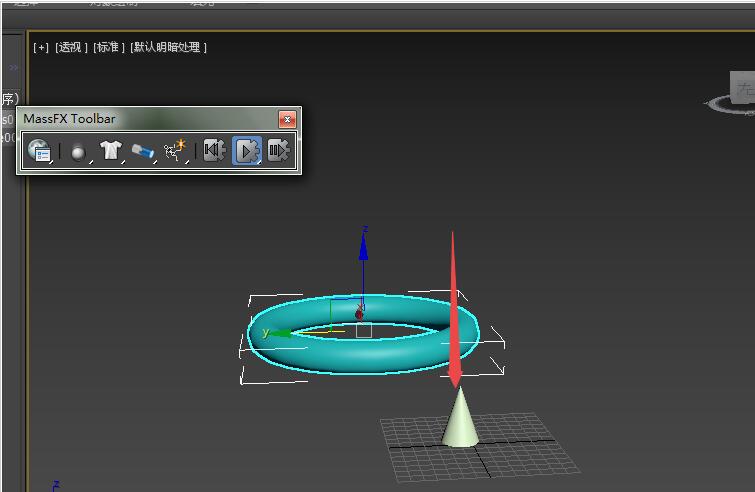Viewport: 755px width, 492px height.
Task: Create MassFX constraint with blue capsule icon
Action: tap(142, 151)
